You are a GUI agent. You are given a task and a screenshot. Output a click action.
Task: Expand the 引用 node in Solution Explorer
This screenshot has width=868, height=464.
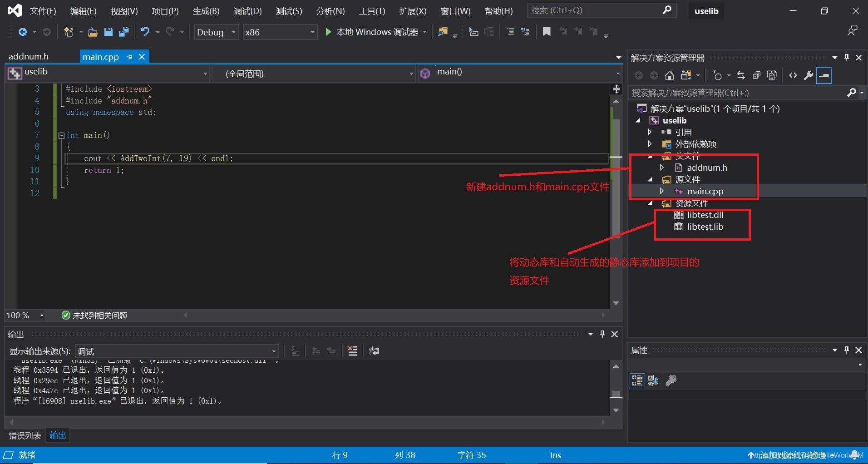tap(650, 132)
